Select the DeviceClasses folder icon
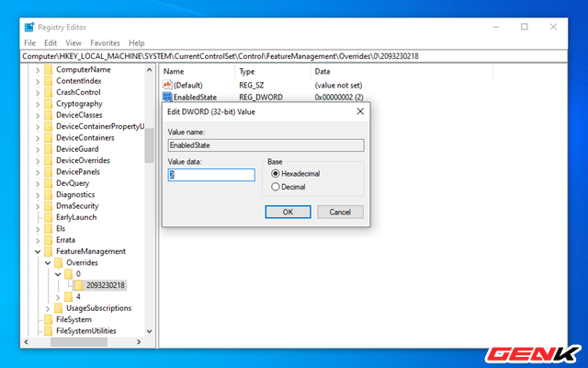Viewport: 588px width, 368px height. point(49,115)
